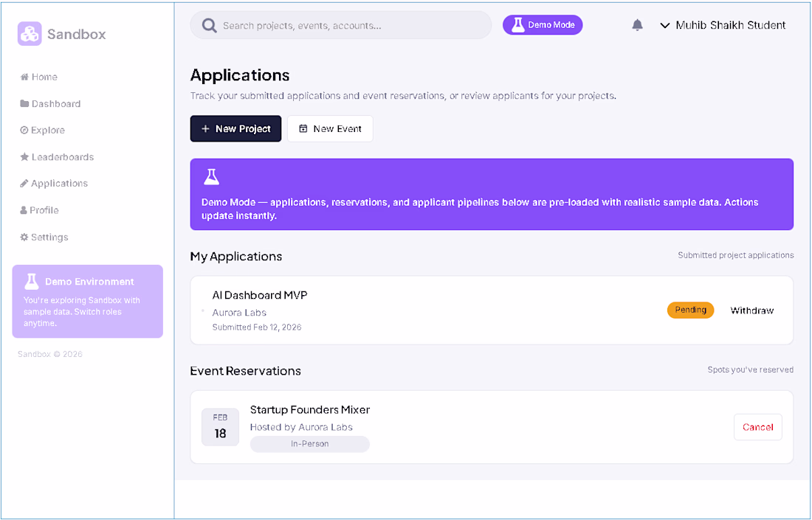Withdraw the AI Dashboard MVP application

(x=752, y=311)
